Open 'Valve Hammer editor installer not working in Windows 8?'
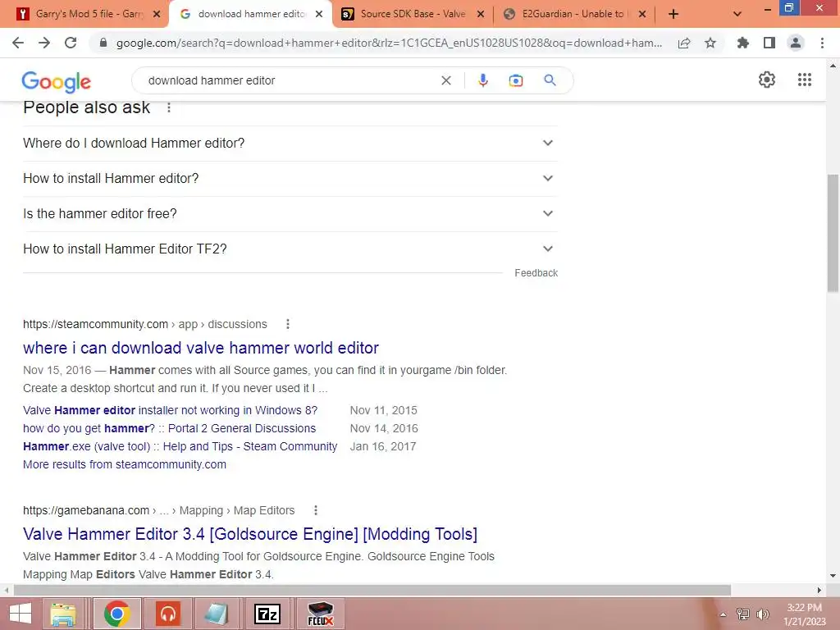840x630 pixels. point(171,410)
